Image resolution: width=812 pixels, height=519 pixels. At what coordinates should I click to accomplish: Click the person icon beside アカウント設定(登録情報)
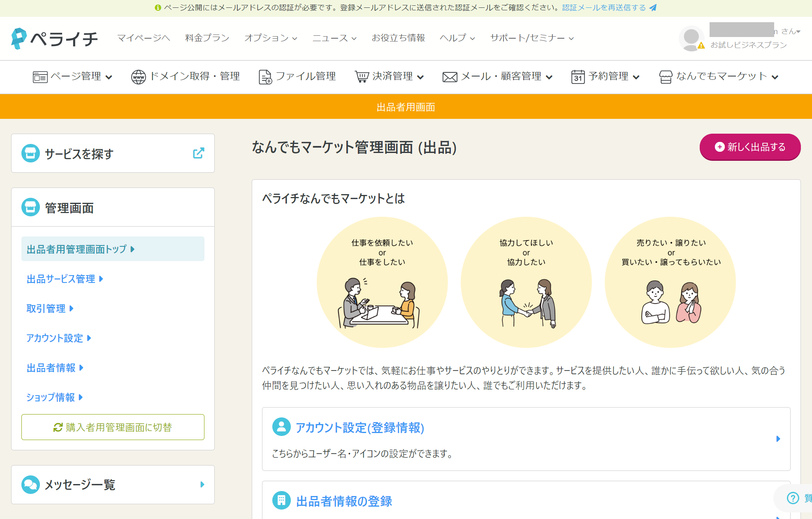[281, 427]
